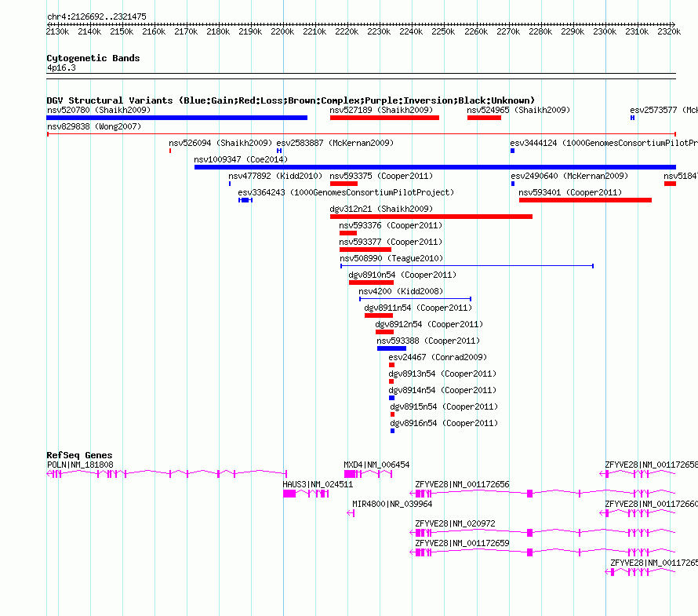Screen dimensions: 698x616
Task: Click the nsv524965 (Shaikh2009) red bar
Action: [484, 118]
